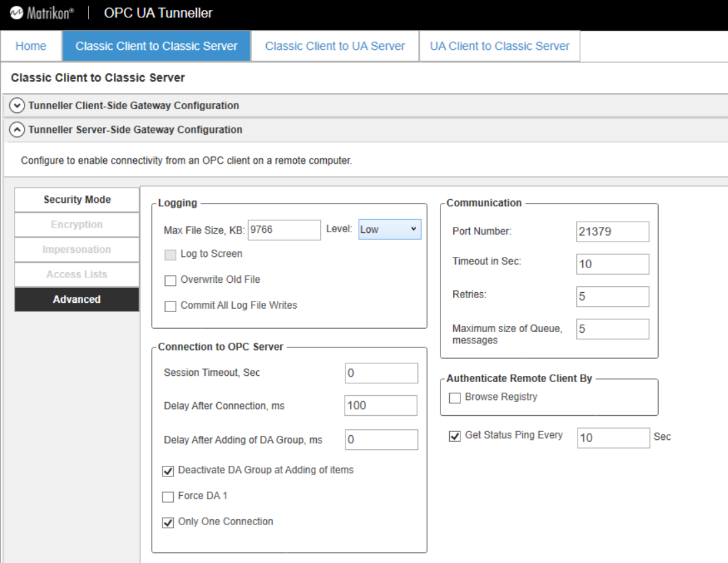Screen dimensions: 728x563
Task: Select the Impersonation section
Action: [77, 250]
